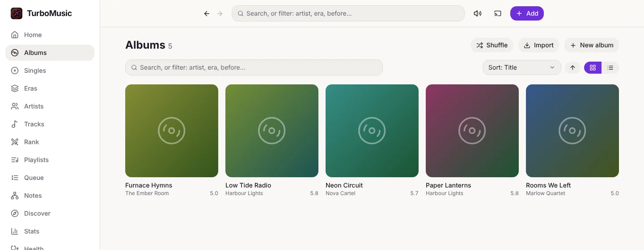Click the Playlists icon in sidebar
Screen dimensions: 644x250
[15, 160]
